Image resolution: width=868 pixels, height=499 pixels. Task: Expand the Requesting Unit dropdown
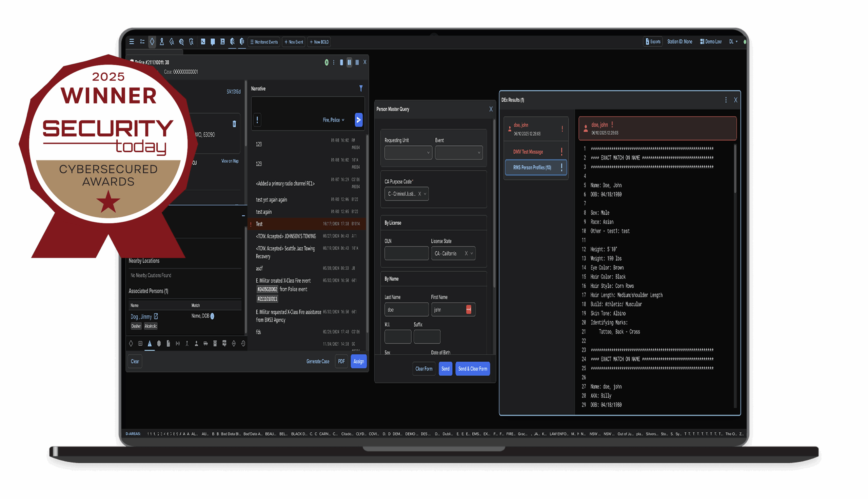coord(408,153)
